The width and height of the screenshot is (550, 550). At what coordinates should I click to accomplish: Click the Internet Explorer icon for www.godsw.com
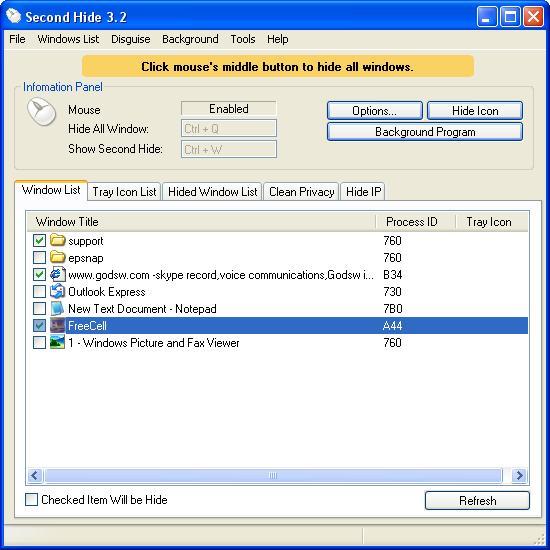pos(58,274)
